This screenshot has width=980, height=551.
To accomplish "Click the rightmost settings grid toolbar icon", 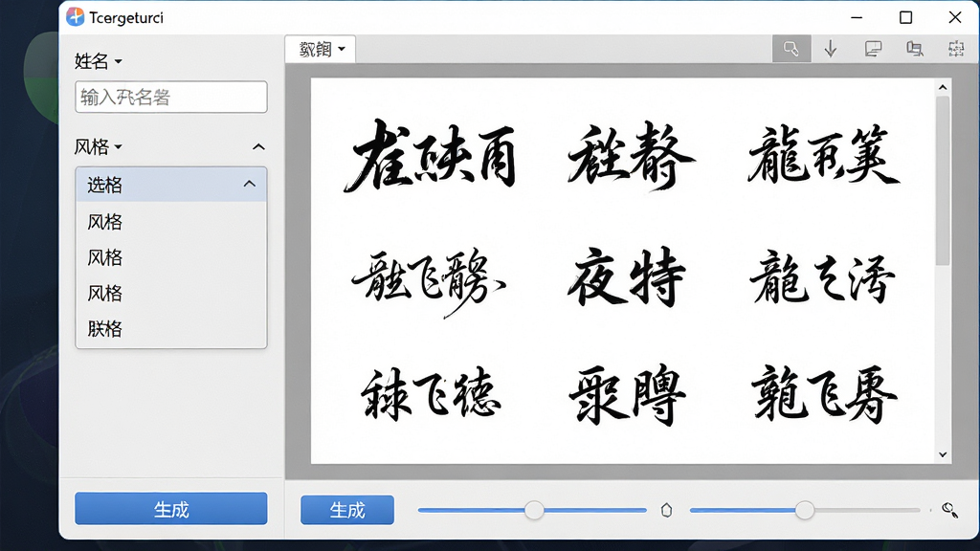I will (x=956, y=49).
